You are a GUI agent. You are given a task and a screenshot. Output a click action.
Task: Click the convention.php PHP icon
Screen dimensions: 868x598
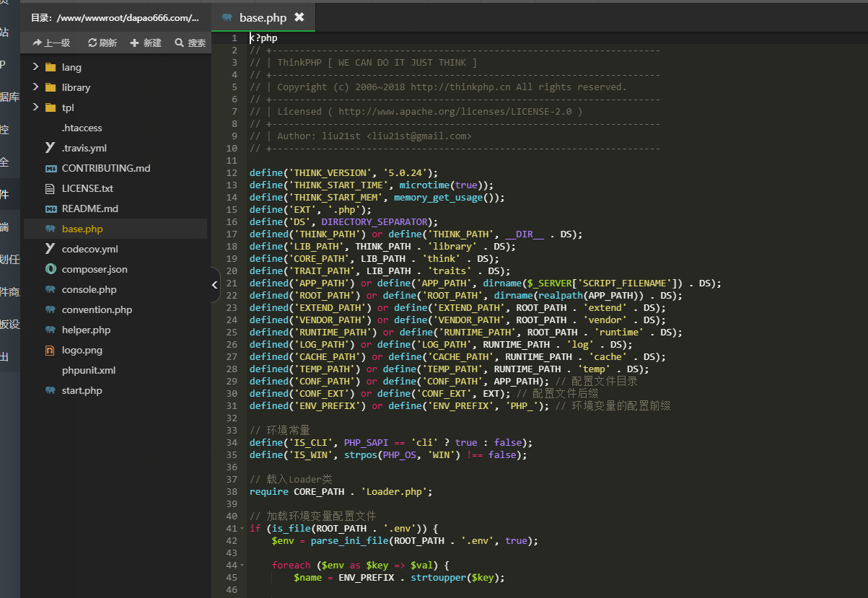coord(51,309)
